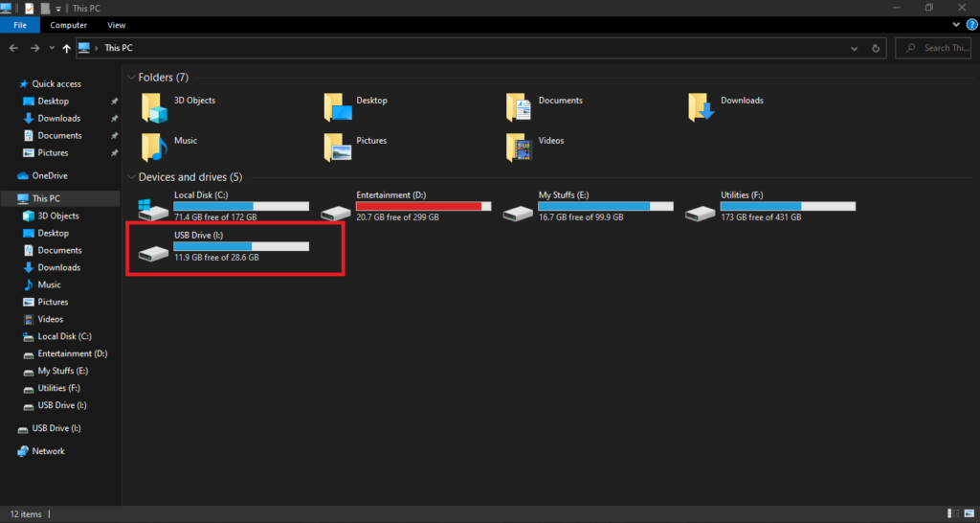Select Utilities (F:) in navigation pane
Image resolution: width=980 pixels, height=523 pixels.
(60, 388)
